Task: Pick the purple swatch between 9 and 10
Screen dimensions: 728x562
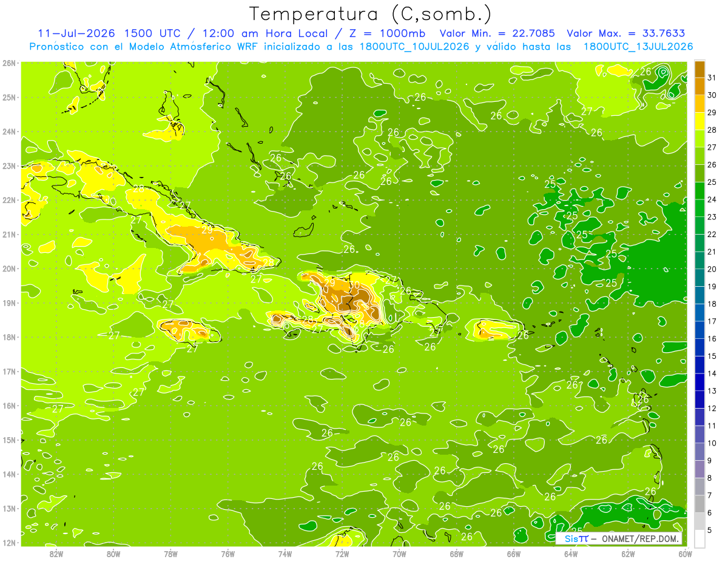Action: 699,452
